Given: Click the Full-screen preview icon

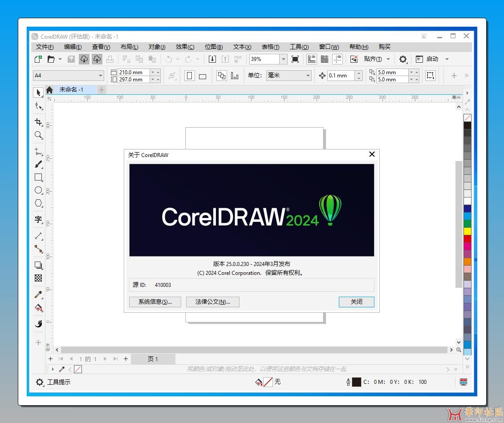Looking at the screenshot, I should tap(295, 59).
